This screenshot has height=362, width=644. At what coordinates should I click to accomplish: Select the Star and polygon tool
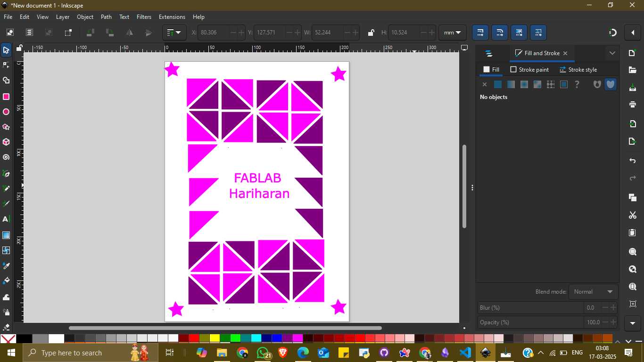[6, 127]
